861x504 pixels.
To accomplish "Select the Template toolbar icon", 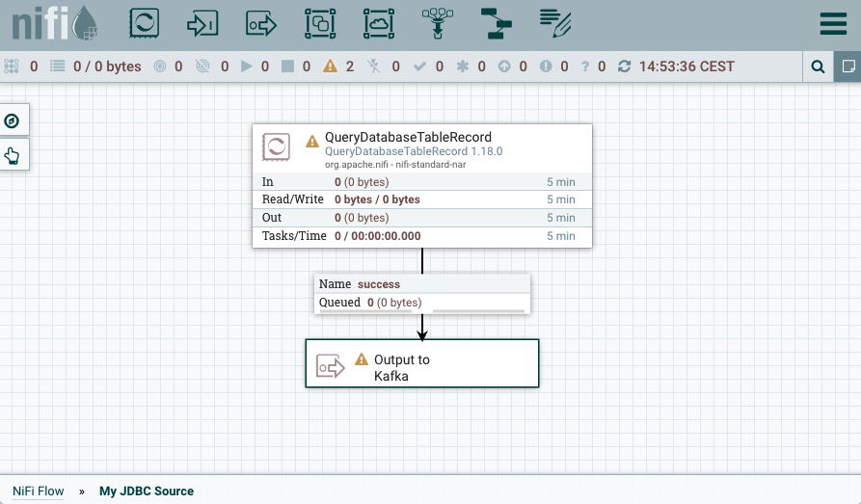I will coord(497,24).
